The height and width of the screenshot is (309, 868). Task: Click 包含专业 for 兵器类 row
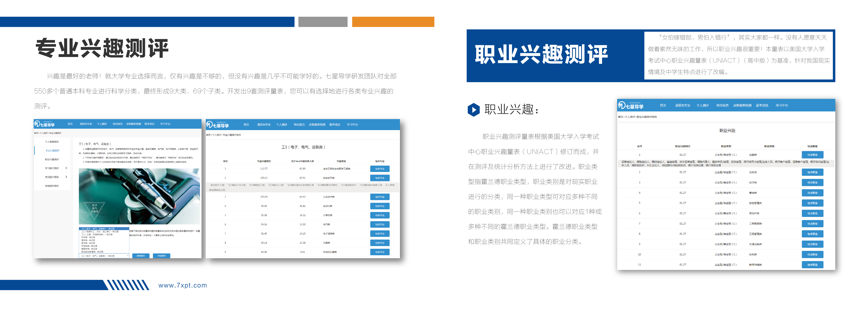(380, 243)
